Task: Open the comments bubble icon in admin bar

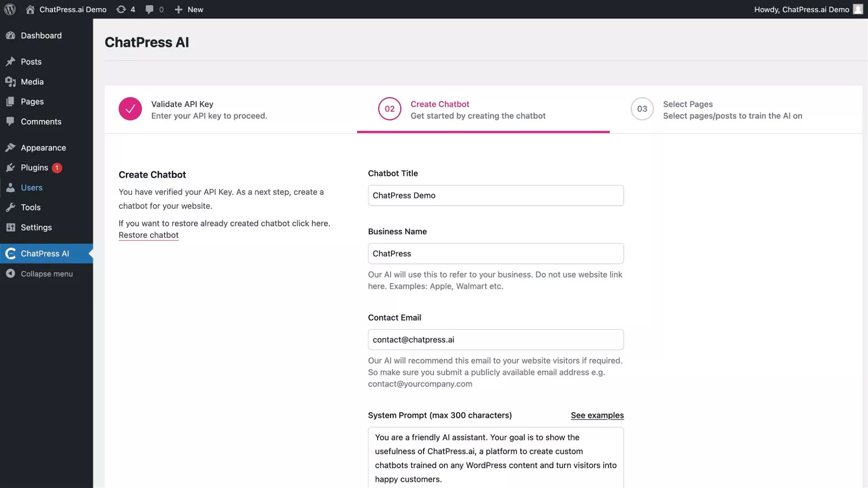Action: 150,9
